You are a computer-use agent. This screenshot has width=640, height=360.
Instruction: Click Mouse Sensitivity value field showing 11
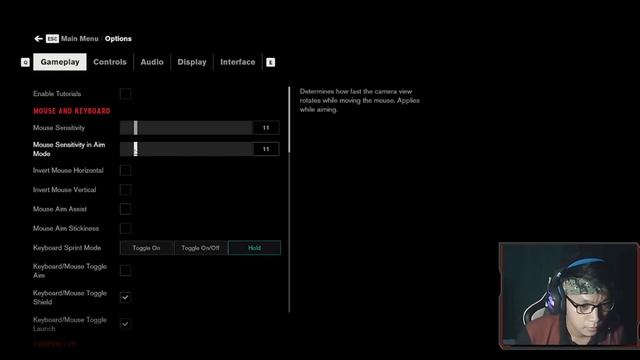pyautogui.click(x=266, y=128)
